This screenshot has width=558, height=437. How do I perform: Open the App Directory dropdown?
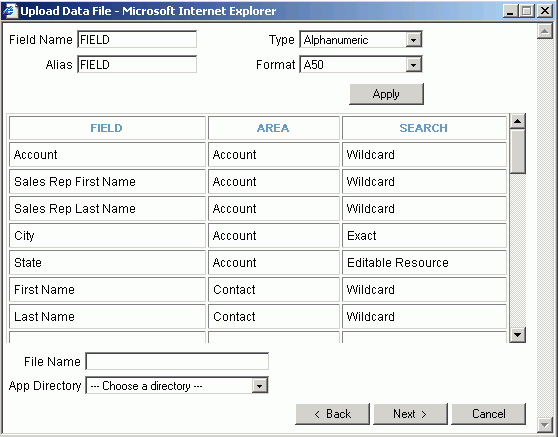259,386
